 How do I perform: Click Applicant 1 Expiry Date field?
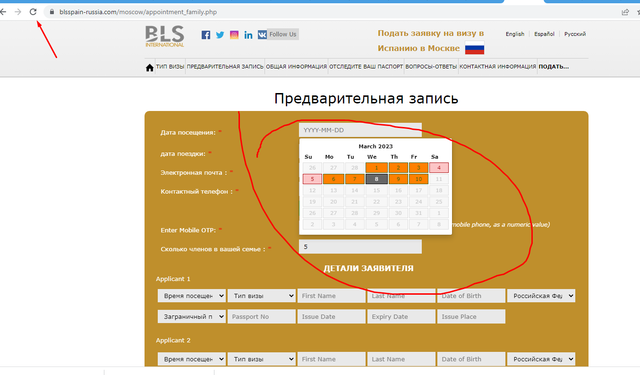(401, 317)
